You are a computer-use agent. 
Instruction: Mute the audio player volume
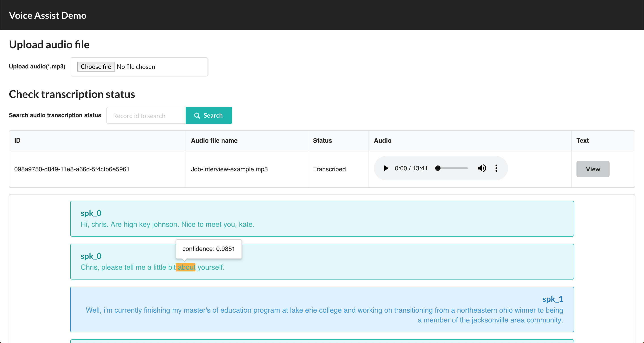point(482,168)
